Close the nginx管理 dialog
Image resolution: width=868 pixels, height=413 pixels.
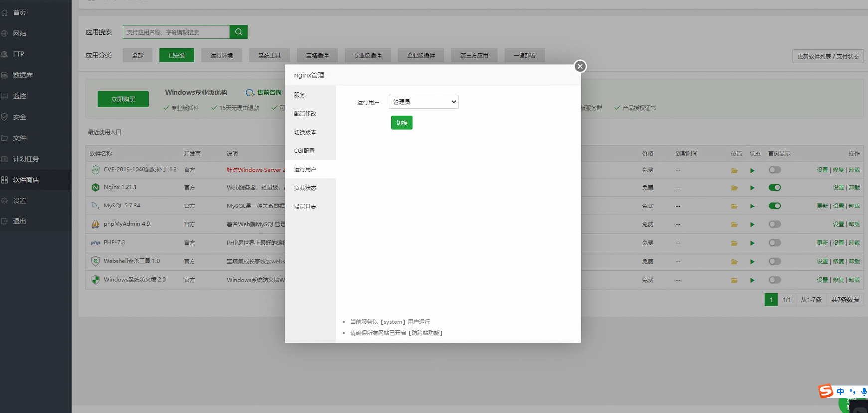[580, 66]
